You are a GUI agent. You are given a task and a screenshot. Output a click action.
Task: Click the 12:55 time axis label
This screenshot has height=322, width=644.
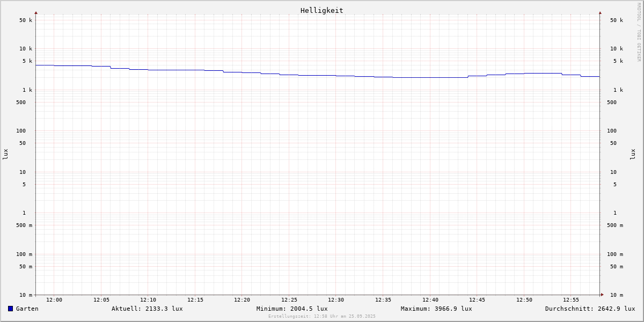pos(571,300)
